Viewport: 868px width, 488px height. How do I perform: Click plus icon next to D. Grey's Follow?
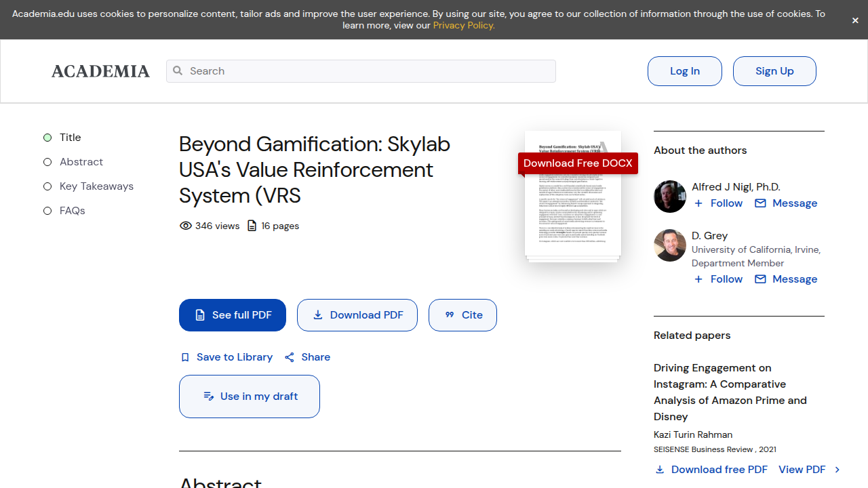click(x=698, y=279)
